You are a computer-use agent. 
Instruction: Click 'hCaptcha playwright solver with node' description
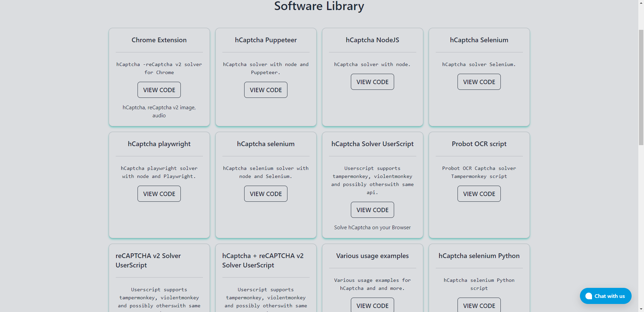point(159,172)
